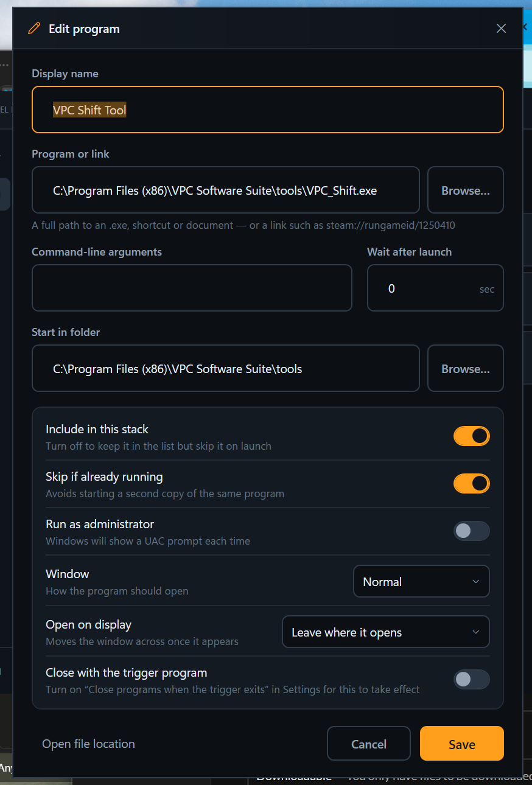The height and width of the screenshot is (785, 532).
Task: Browse for the program or link path
Action: [x=466, y=190]
